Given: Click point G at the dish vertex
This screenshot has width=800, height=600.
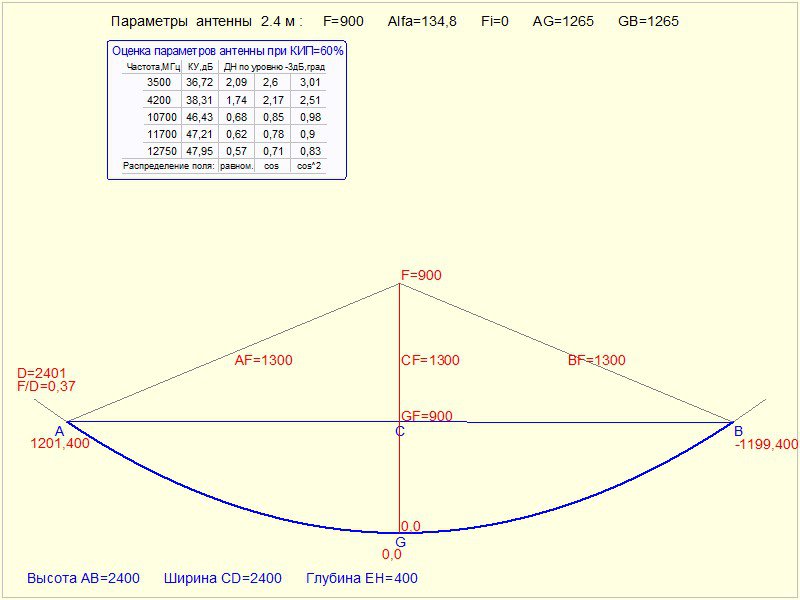Looking at the screenshot, I should click(x=400, y=541).
